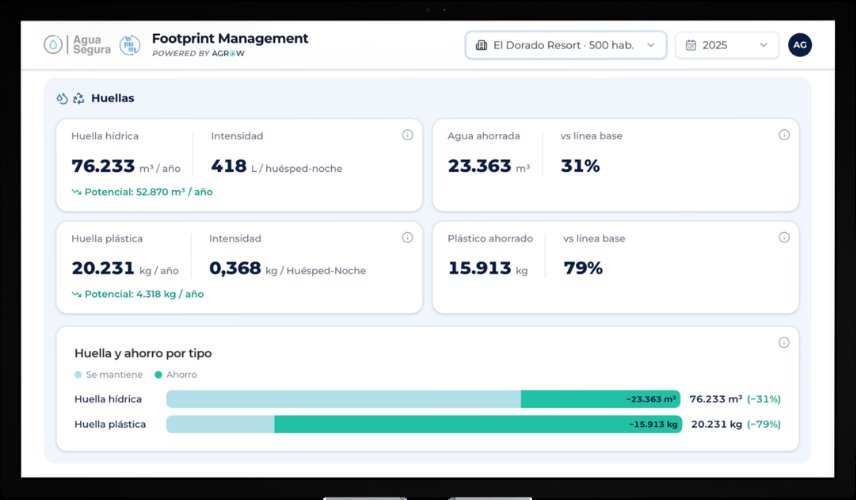
Task: Click the -15.913 kg label inside bar
Action: click(x=653, y=424)
